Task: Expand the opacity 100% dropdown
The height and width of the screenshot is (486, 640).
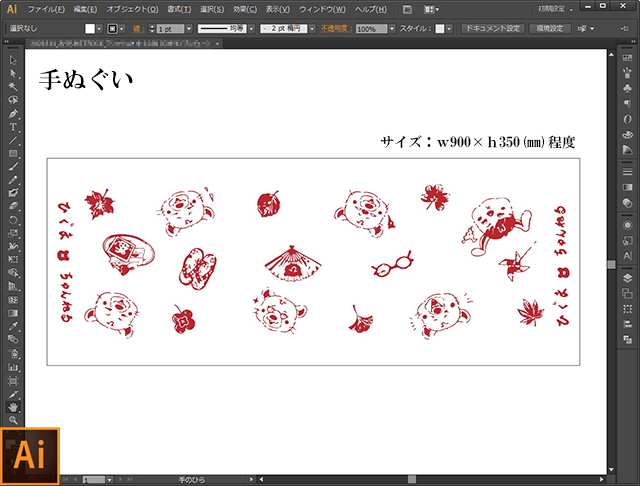Action: tap(392, 29)
